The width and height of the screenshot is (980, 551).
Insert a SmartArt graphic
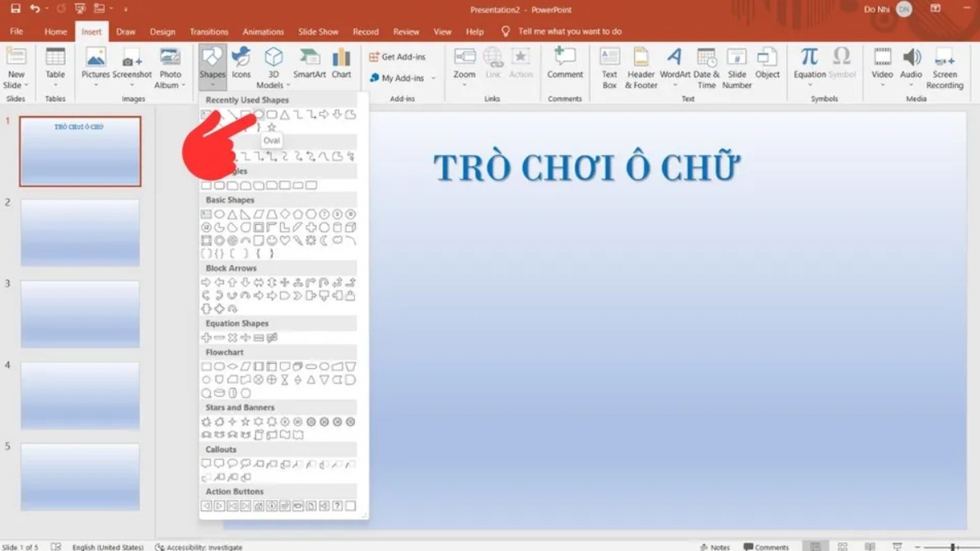click(x=310, y=63)
